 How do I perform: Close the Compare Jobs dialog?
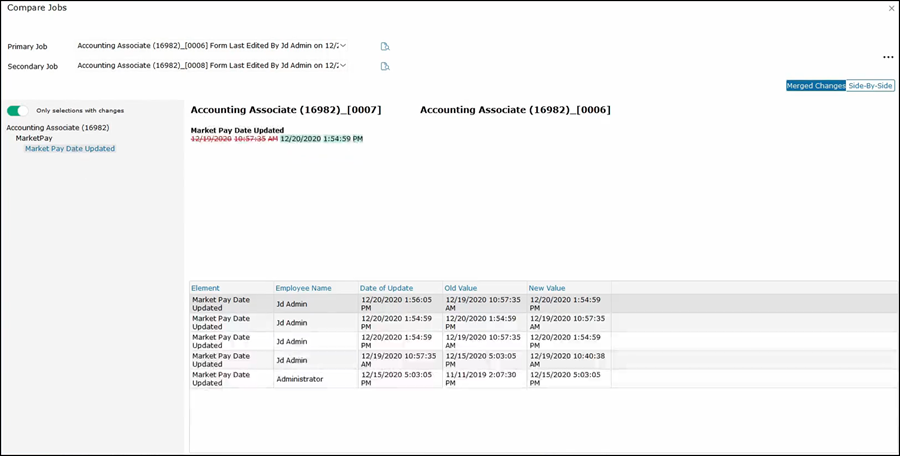[891, 8]
